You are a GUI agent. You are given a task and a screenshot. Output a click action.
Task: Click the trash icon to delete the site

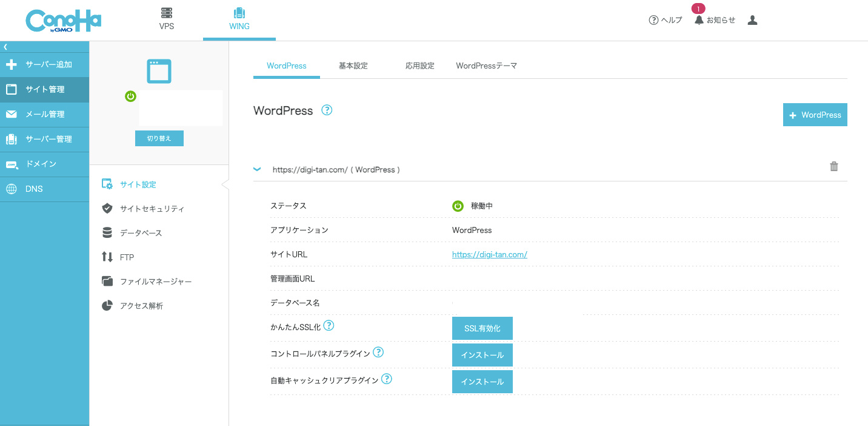(833, 166)
